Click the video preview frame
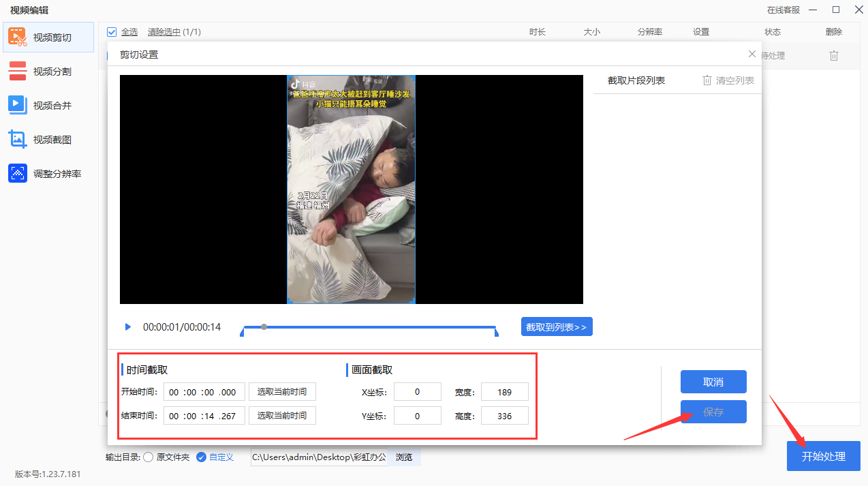The image size is (868, 486). (352, 189)
